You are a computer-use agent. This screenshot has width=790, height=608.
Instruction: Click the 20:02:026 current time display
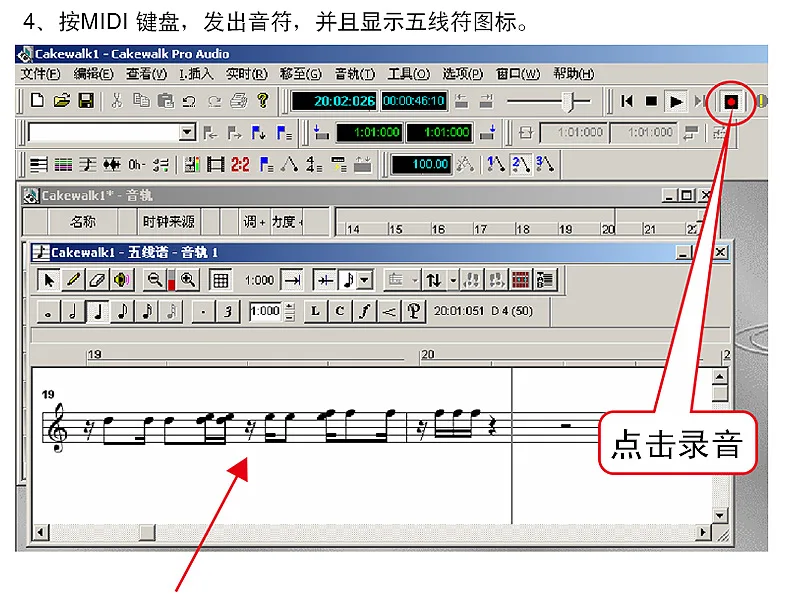334,101
